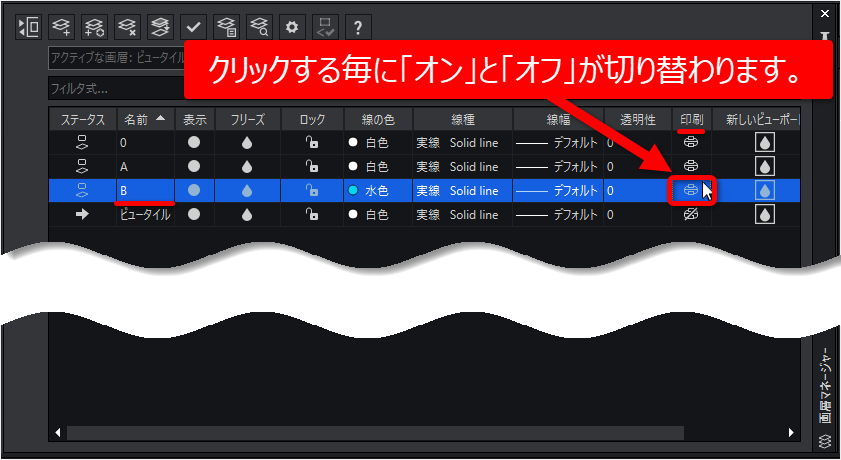Image resolution: width=841 pixels, height=460 pixels.
Task: Click the ステータス column header
Action: click(83, 120)
